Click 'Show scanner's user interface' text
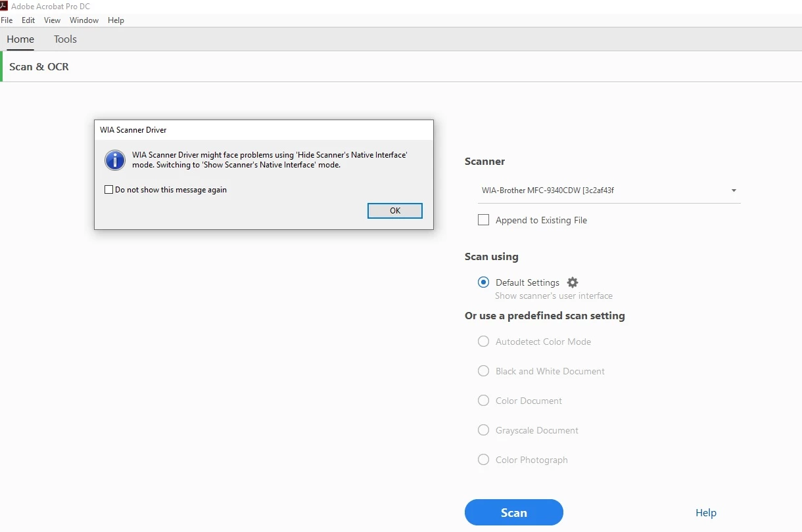Image resolution: width=802 pixels, height=532 pixels. (x=554, y=296)
